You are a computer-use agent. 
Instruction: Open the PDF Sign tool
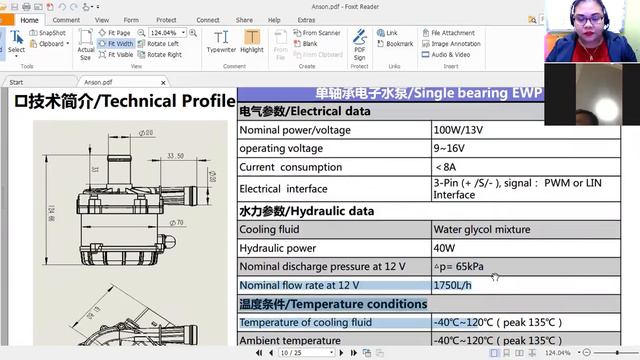point(360,45)
